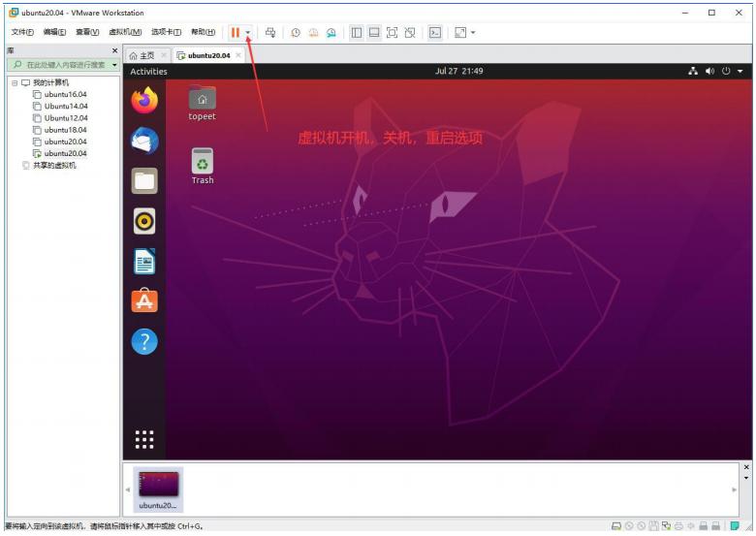Open the Help icon in the dock
Screen dimensions: 756x536
pyautogui.click(x=144, y=341)
